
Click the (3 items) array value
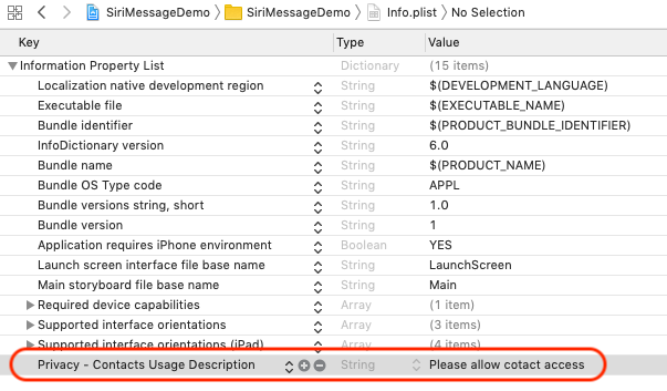[x=455, y=325]
